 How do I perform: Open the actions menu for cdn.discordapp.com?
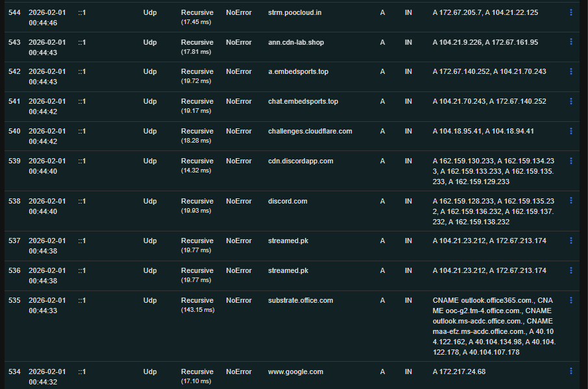[x=570, y=161]
